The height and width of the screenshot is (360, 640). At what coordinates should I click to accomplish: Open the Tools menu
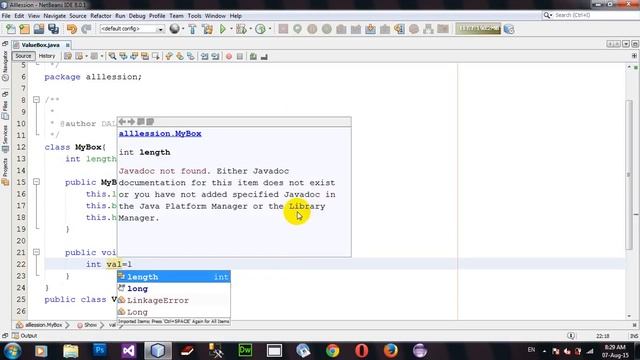(194, 16)
